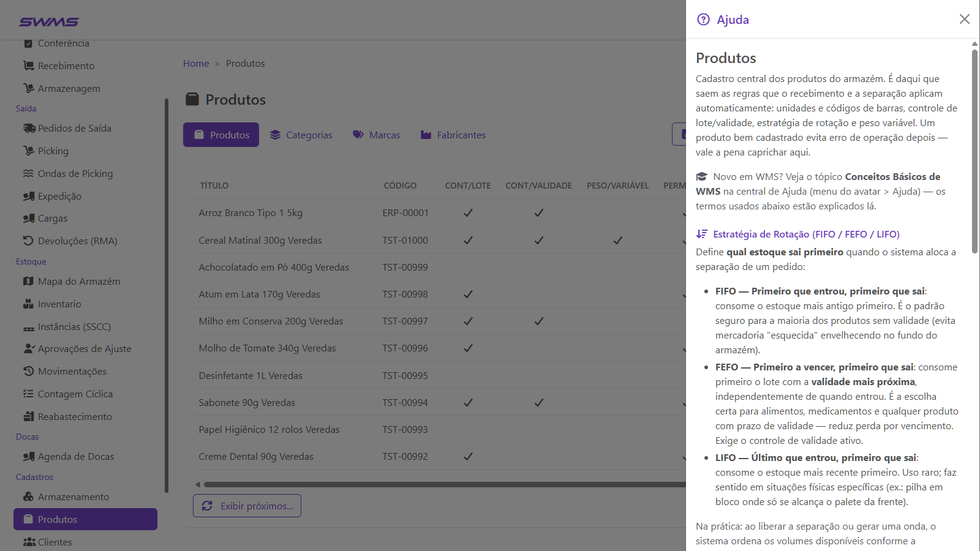Open product Arroz Branco Tipo 1 5kg
Screen dimensions: 980x551
[x=251, y=213]
